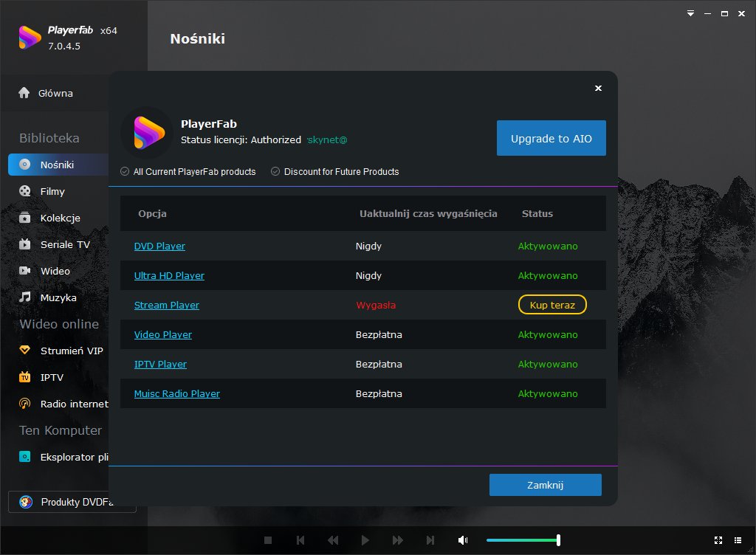Image resolution: width=756 pixels, height=555 pixels.
Task: Skip to the next track
Action: (430, 540)
